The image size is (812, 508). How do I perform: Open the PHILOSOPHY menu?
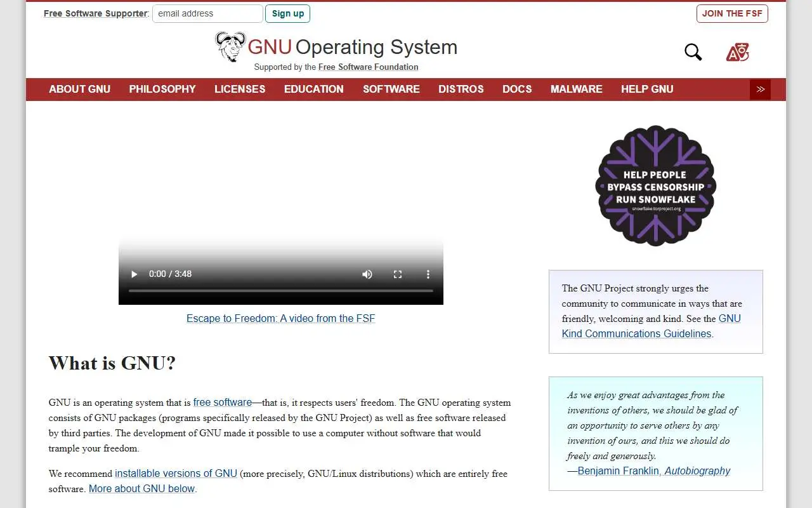[162, 90]
